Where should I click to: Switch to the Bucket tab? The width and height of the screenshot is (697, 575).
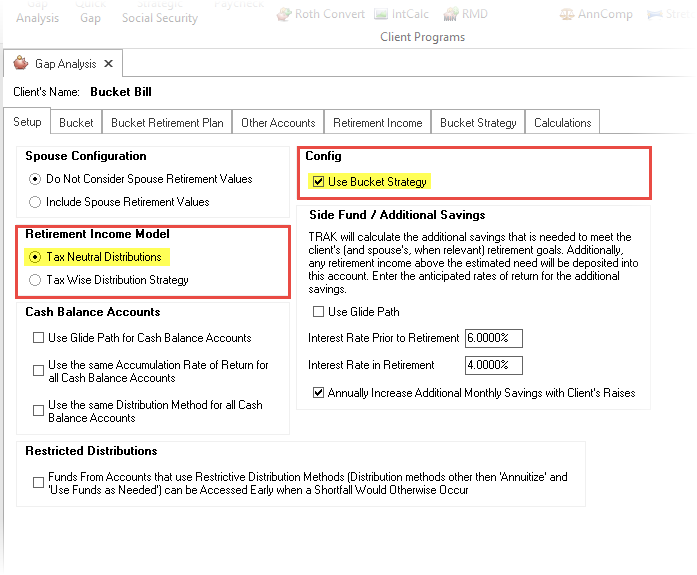click(x=76, y=123)
